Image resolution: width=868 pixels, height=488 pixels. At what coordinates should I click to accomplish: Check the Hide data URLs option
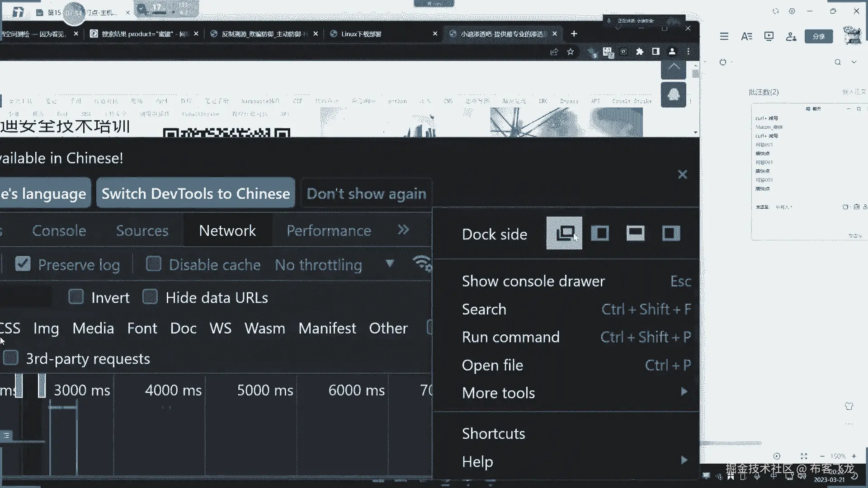coord(150,297)
